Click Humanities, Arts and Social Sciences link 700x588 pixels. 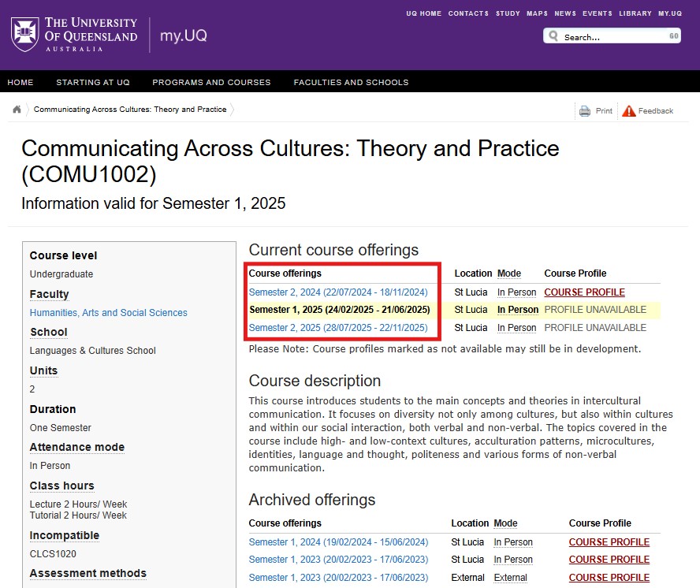[x=109, y=313]
